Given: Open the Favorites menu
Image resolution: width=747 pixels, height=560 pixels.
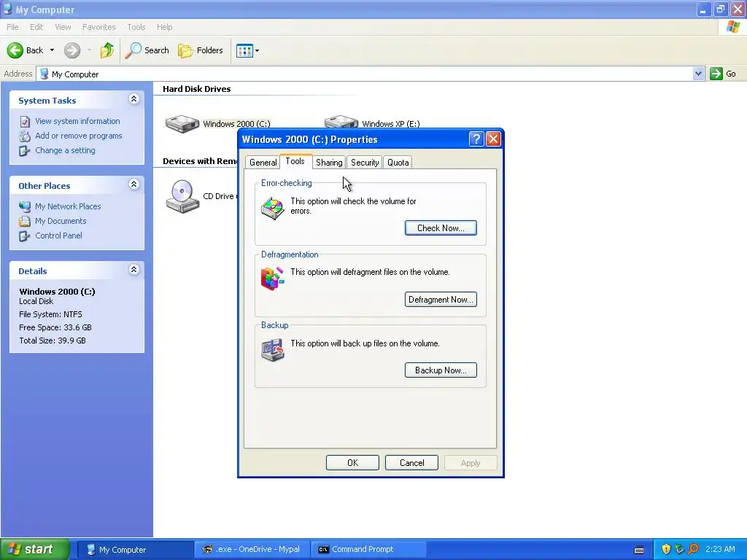Looking at the screenshot, I should 98,27.
